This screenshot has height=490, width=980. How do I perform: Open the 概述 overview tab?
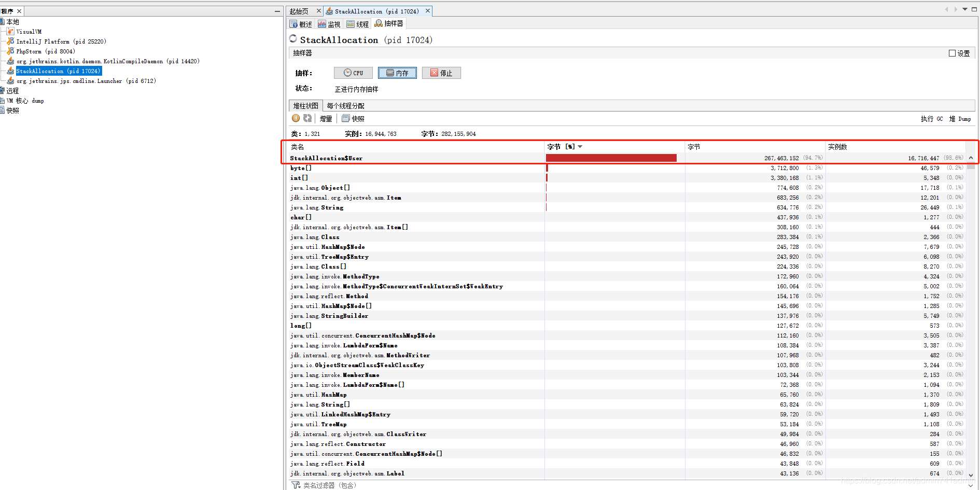point(301,24)
